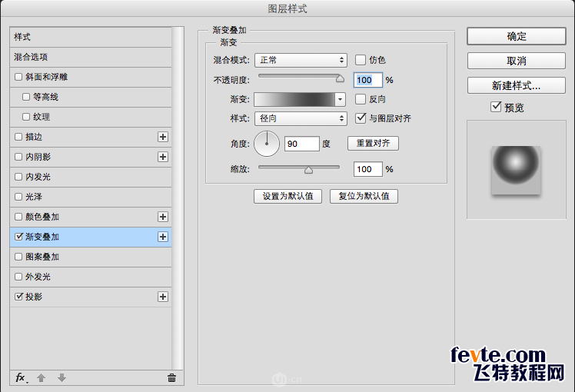Click the 确定 confirm button
The image size is (575, 392).
[517, 36]
